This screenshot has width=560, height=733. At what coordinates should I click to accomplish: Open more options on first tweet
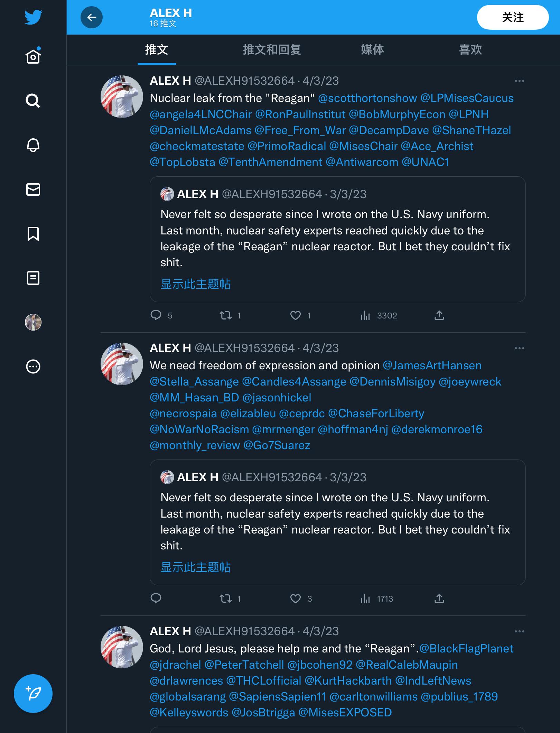pos(519,81)
